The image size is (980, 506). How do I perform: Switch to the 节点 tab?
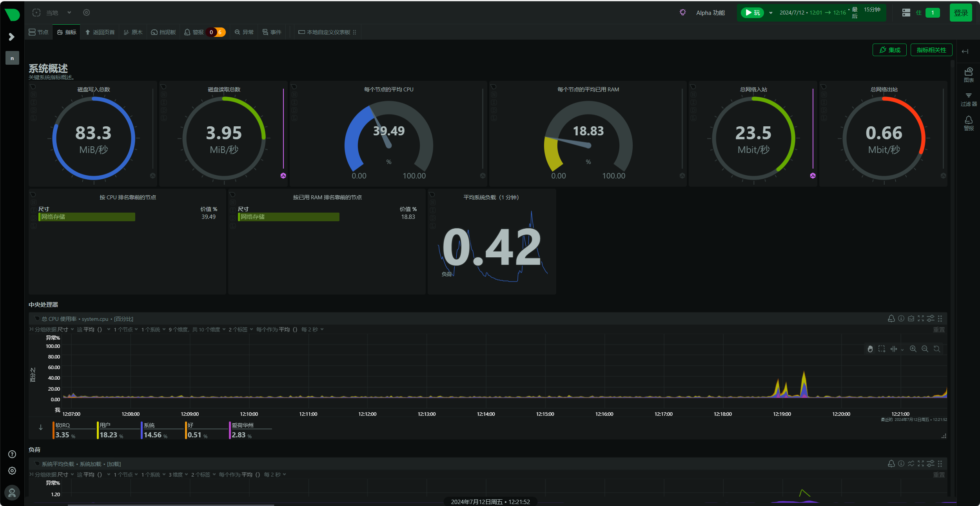point(39,32)
